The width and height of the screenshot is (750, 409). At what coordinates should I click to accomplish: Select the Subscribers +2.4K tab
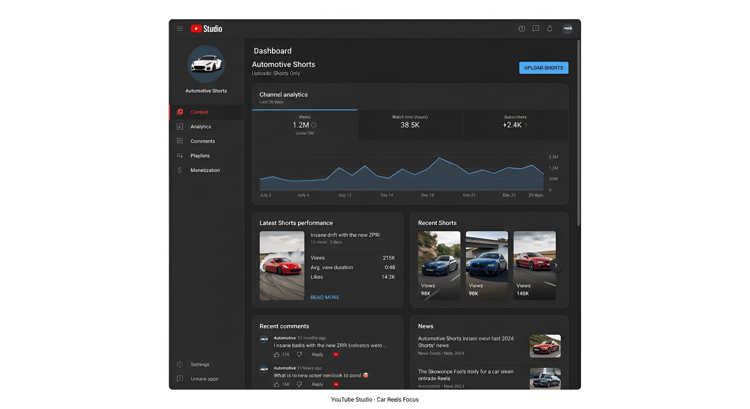pos(516,125)
